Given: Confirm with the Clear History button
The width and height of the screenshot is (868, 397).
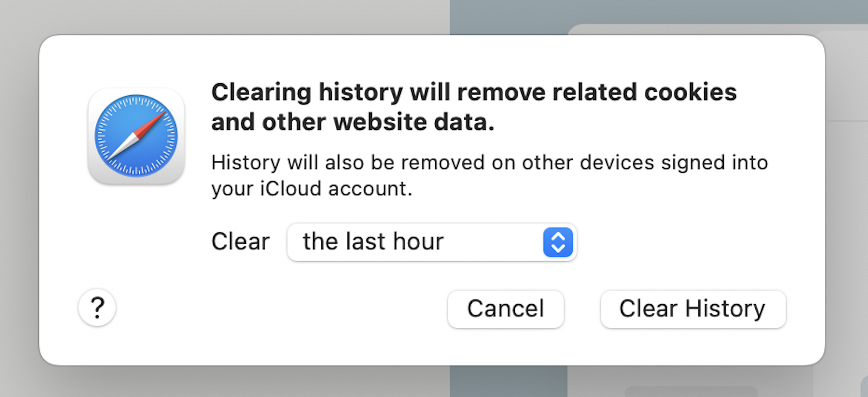Looking at the screenshot, I should click(693, 309).
